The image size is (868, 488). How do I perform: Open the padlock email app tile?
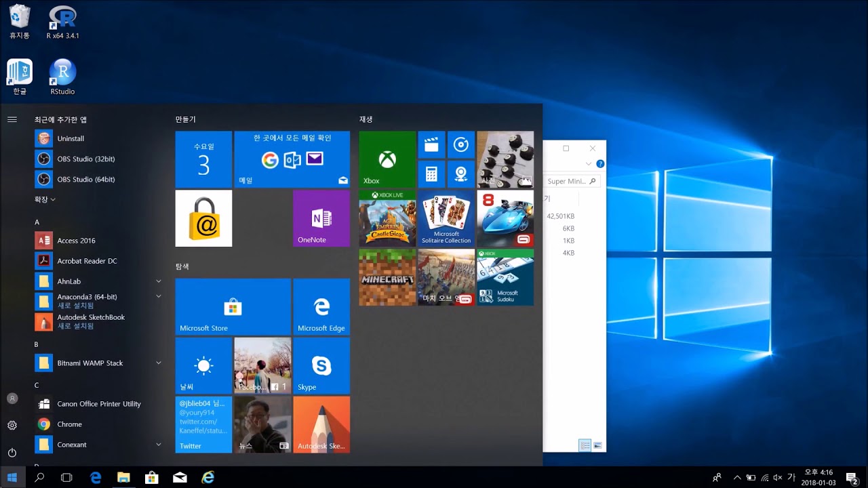(203, 218)
